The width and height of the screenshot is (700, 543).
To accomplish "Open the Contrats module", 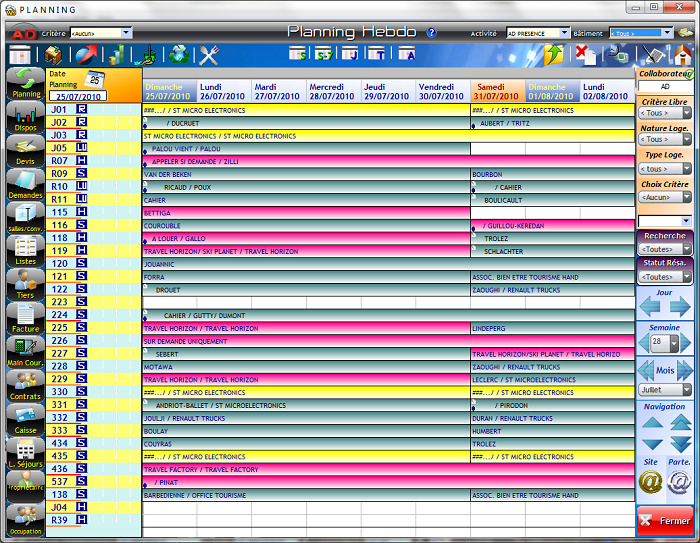I will pyautogui.click(x=25, y=384).
